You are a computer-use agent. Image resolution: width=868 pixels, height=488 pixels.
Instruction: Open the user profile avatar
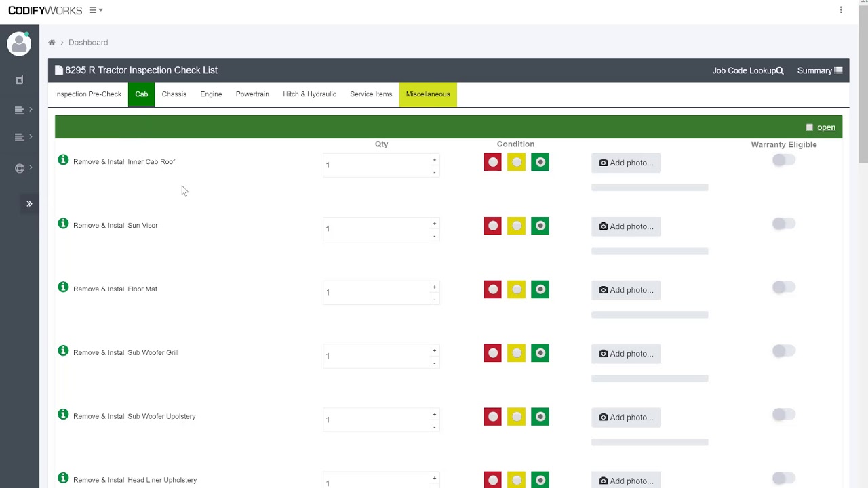tap(19, 44)
